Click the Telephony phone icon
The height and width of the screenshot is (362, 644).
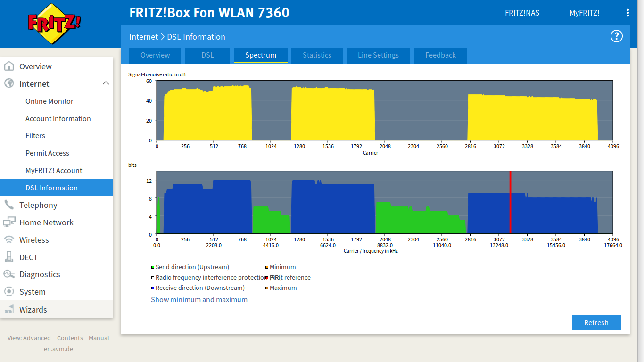tap(9, 205)
